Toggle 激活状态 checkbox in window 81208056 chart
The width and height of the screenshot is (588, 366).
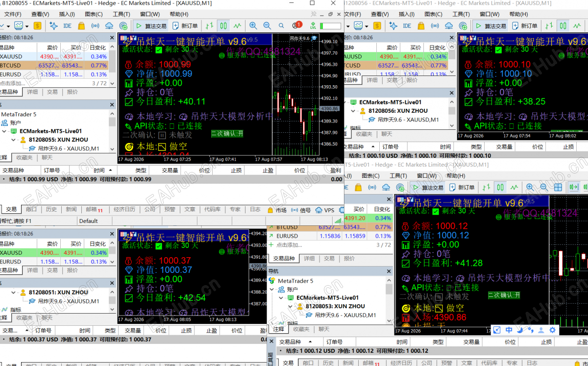click(x=498, y=49)
